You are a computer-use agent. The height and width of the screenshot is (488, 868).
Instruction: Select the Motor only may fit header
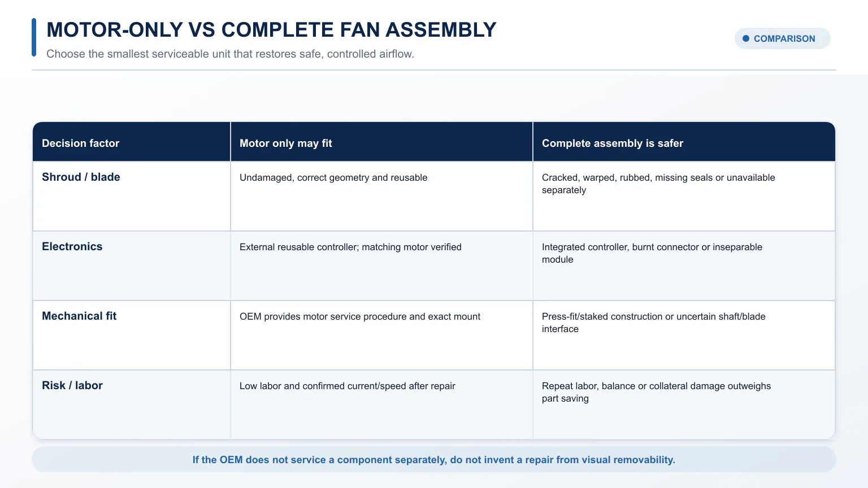381,143
